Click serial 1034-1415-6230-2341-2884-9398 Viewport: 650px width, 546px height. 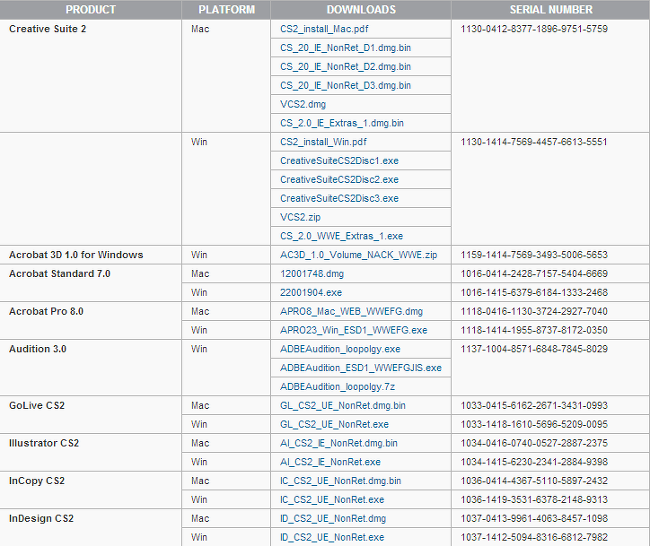[x=534, y=462]
